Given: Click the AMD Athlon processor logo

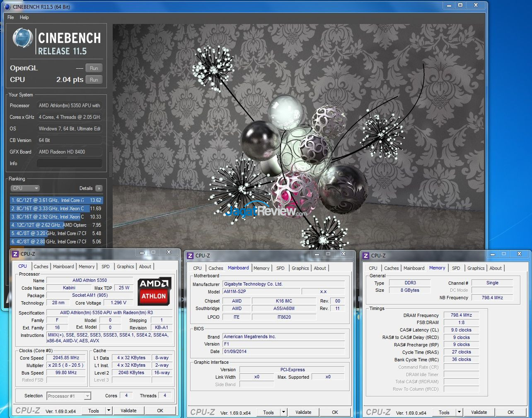Looking at the screenshot, I should [x=154, y=290].
